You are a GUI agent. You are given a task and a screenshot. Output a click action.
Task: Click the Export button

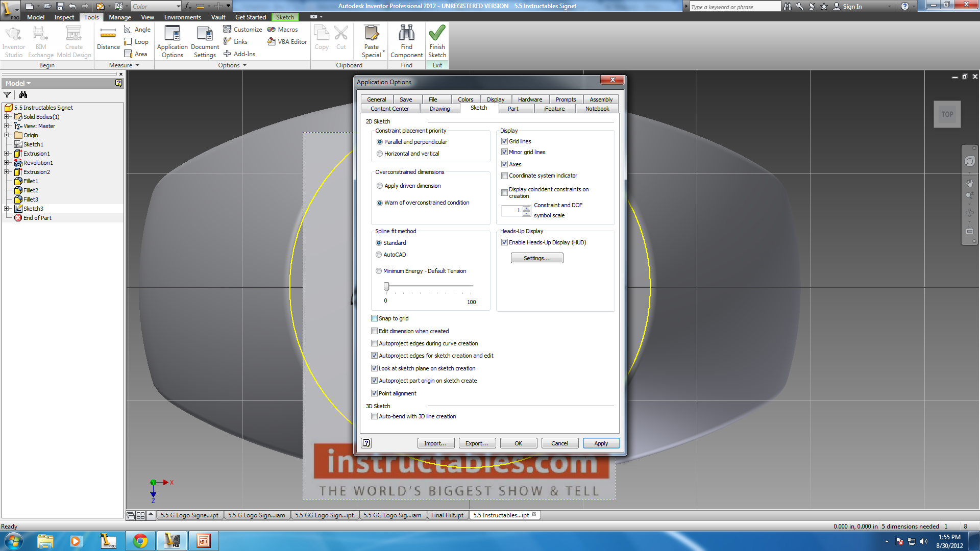click(x=477, y=443)
